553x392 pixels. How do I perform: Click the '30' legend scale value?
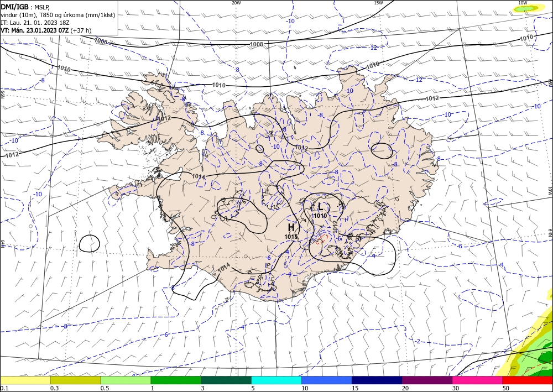456,388
